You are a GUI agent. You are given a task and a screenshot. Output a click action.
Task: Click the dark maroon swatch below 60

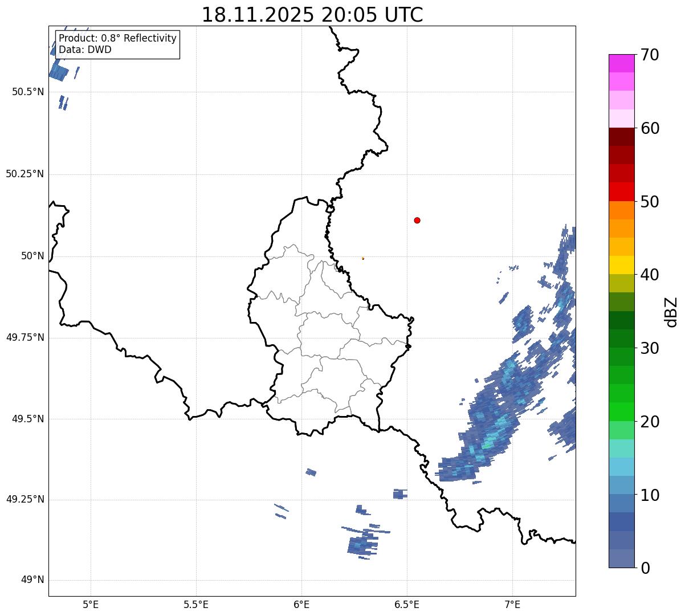click(621, 137)
